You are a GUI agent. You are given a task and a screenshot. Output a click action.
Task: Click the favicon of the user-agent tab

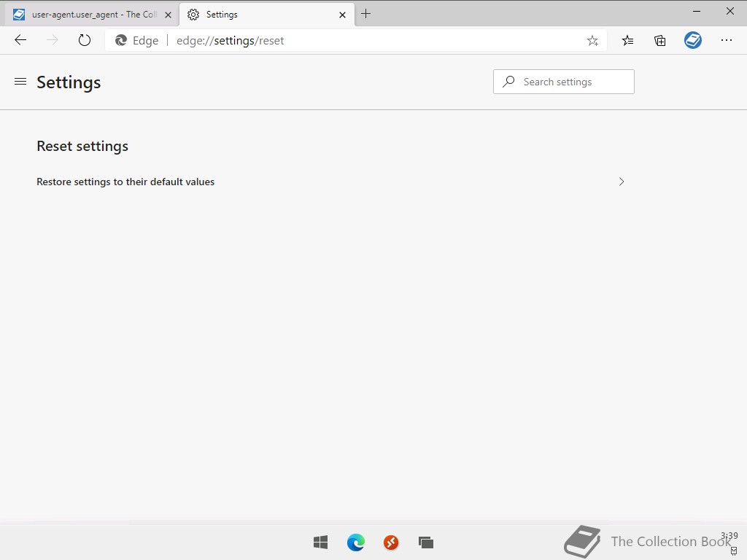pyautogui.click(x=18, y=15)
